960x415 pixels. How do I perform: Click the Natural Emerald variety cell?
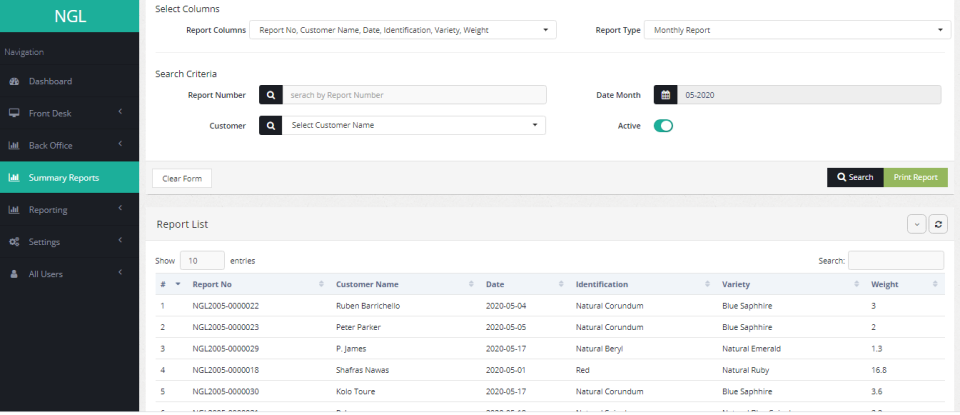pos(751,349)
